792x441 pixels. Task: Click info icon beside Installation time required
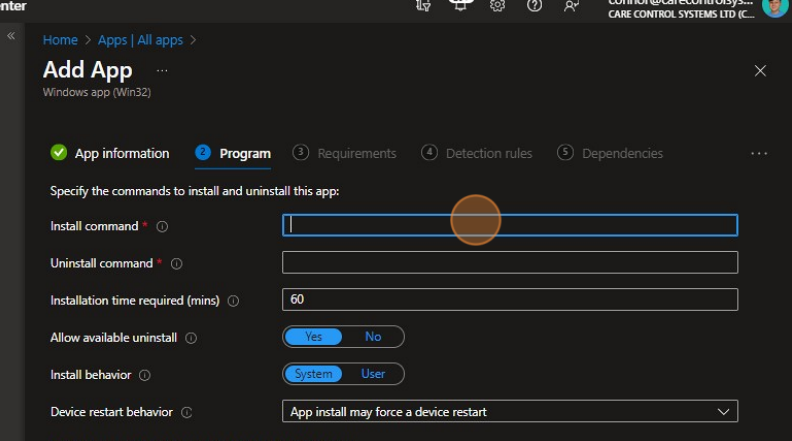pyautogui.click(x=233, y=301)
